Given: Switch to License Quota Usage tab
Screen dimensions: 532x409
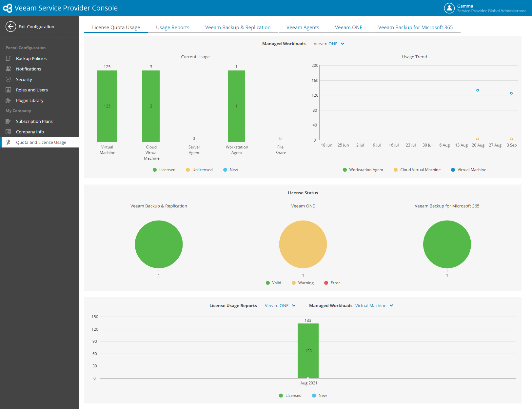Looking at the screenshot, I should coord(116,28).
